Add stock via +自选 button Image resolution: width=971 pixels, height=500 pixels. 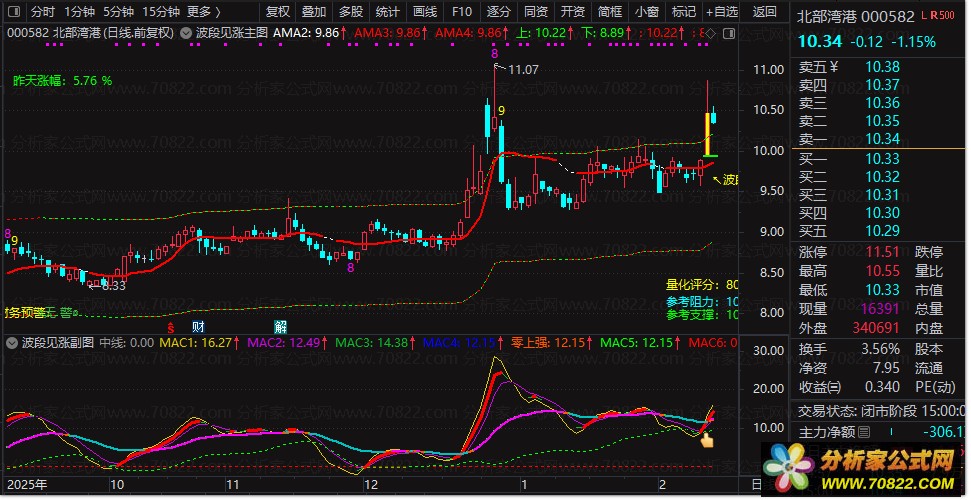722,12
